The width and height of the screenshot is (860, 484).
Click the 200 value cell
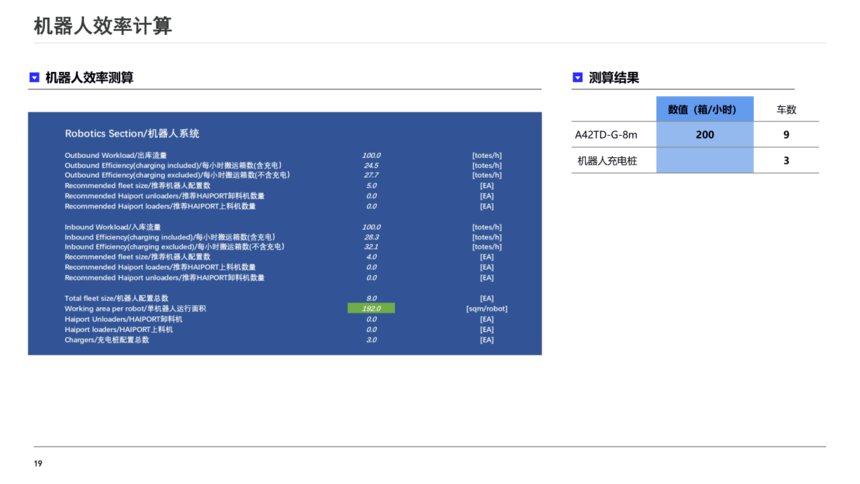[x=704, y=134]
